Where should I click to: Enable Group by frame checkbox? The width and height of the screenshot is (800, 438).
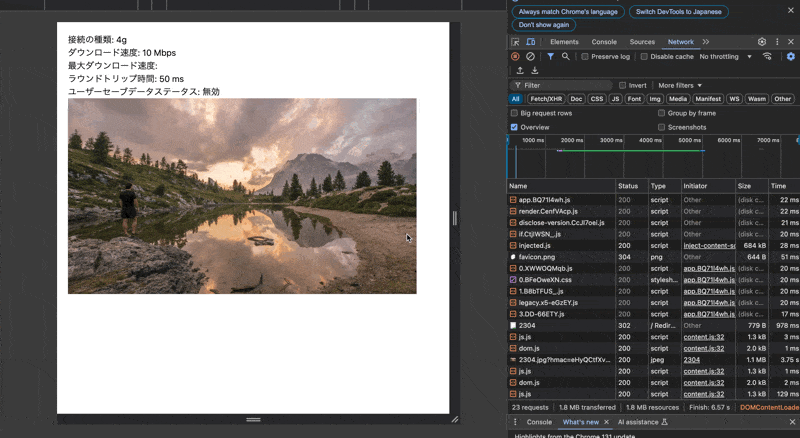(661, 113)
